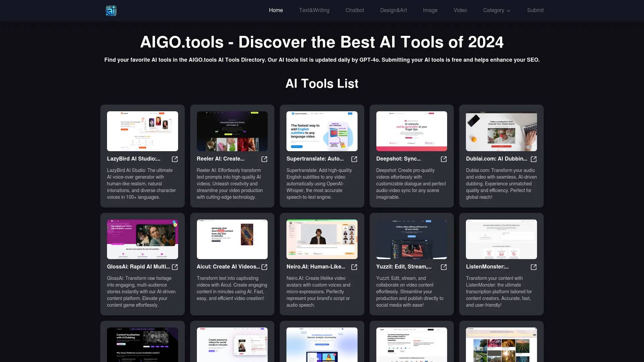Image resolution: width=644 pixels, height=362 pixels.
Task: Open the LazyBird AI Studio title link
Action: (x=133, y=159)
